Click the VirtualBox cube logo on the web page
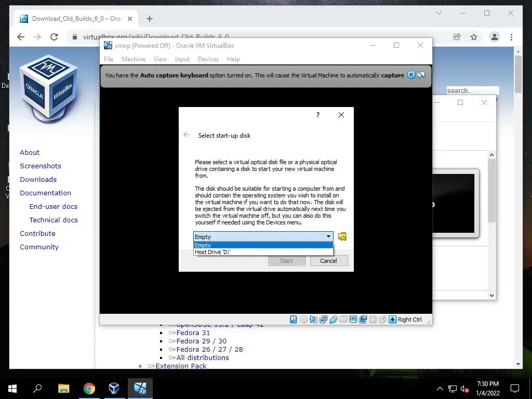Image resolution: width=532 pixels, height=399 pixels. [49, 89]
